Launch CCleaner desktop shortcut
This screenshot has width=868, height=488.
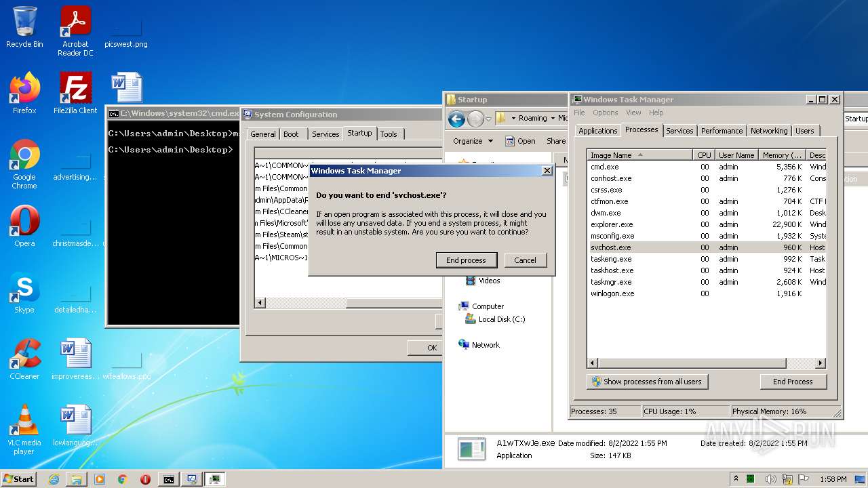click(x=24, y=359)
